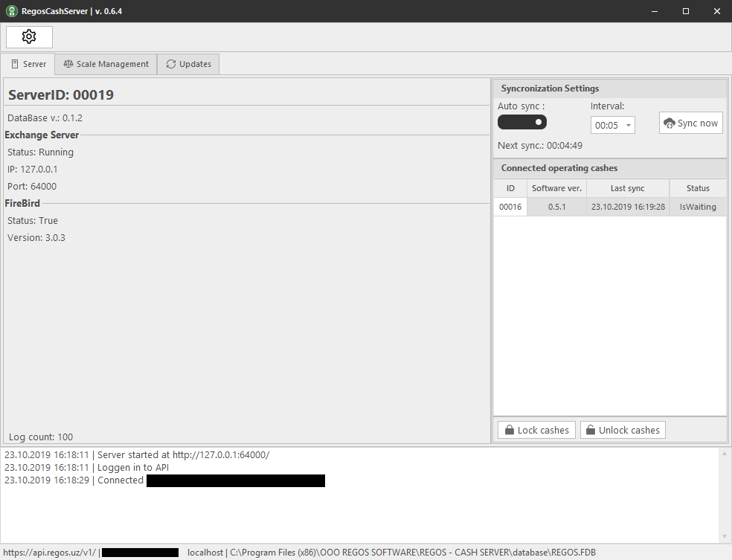732x560 pixels.
Task: Open settings via the gear icon
Action: click(x=29, y=36)
